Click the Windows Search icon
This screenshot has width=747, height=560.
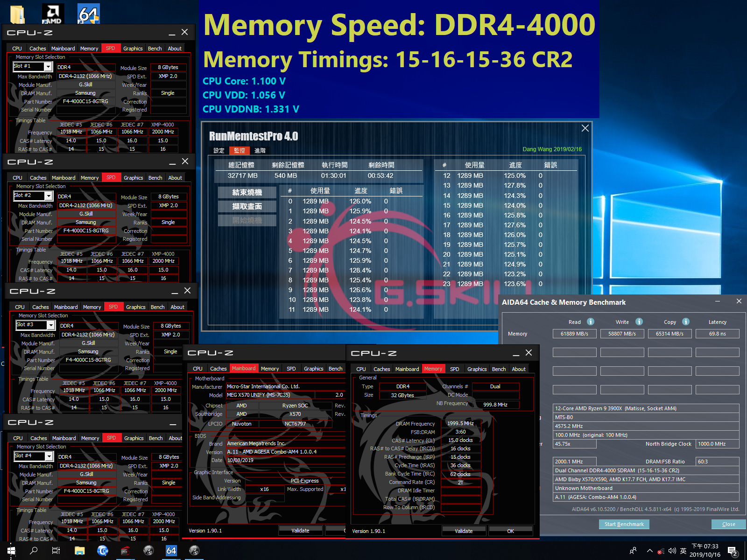coord(34,551)
